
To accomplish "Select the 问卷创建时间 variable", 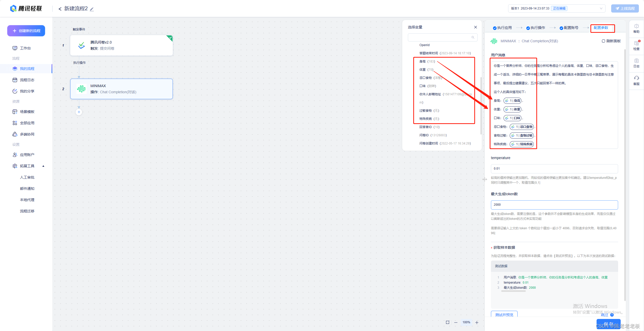I will pyautogui.click(x=445, y=143).
